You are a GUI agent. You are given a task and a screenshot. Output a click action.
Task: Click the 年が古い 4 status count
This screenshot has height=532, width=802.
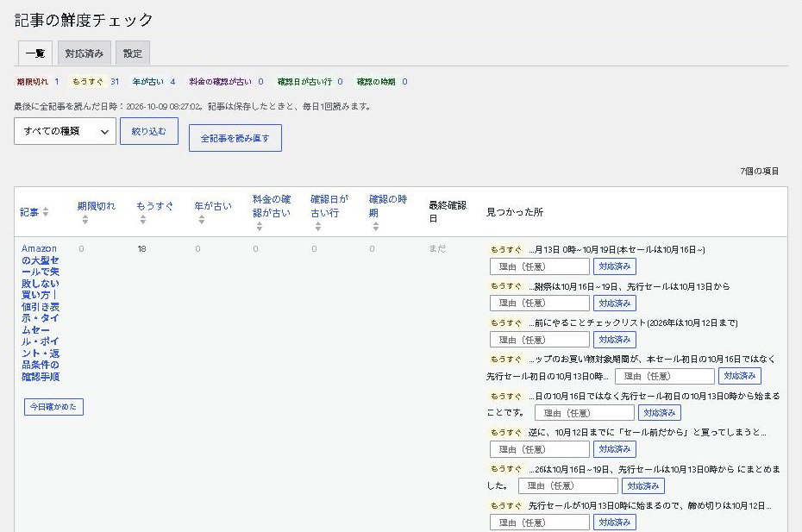tap(154, 82)
